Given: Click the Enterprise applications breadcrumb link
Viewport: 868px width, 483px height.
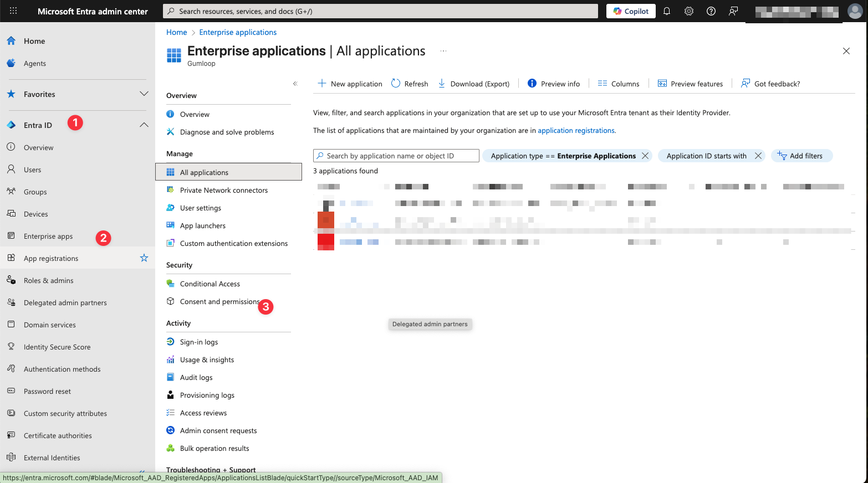Looking at the screenshot, I should point(238,32).
